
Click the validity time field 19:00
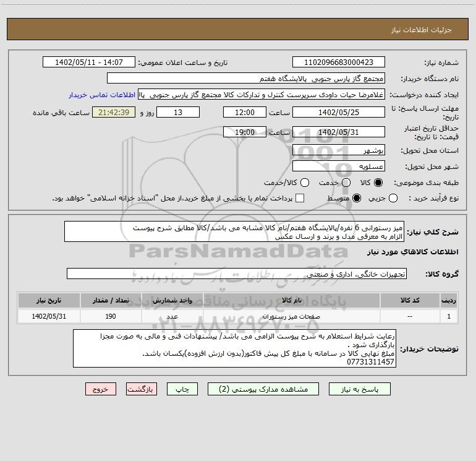pos(245,132)
